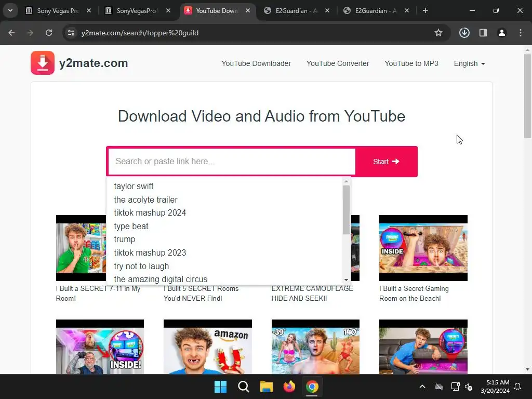Screen dimensions: 532x399
Task: Open 'EXTREME CAMOUFLAGE HIDE AND SEEK' title
Action: 312,294
